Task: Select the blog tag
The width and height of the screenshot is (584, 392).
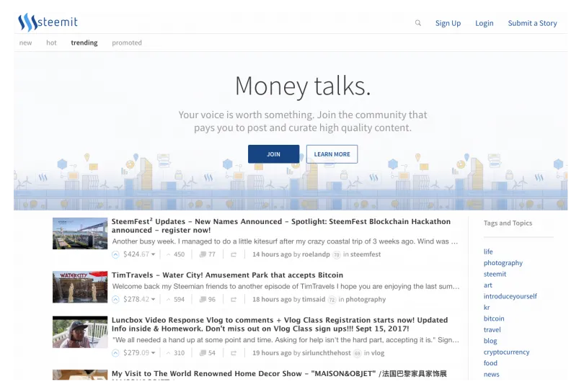Action: click(x=490, y=342)
